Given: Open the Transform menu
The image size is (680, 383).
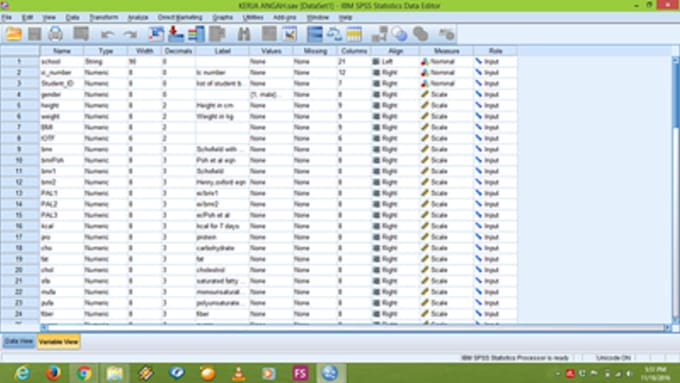Looking at the screenshot, I should 104,17.
